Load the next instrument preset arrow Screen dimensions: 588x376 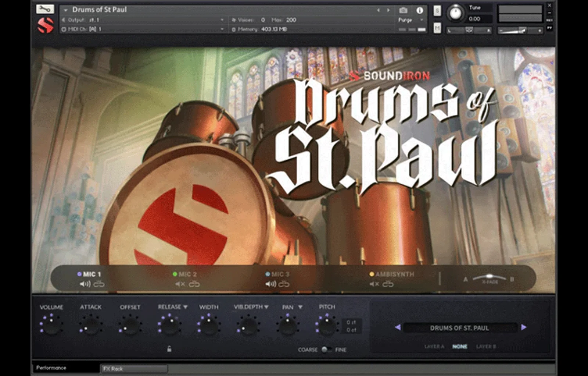coord(388,10)
